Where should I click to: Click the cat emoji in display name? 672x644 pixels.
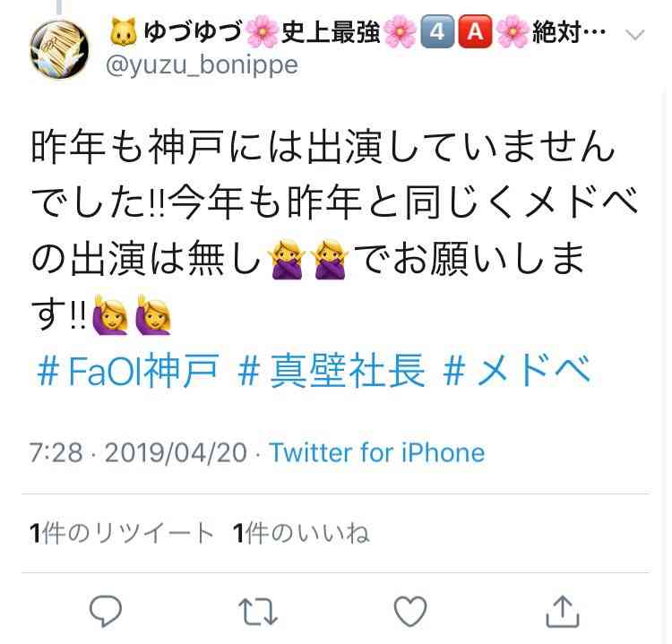124,31
